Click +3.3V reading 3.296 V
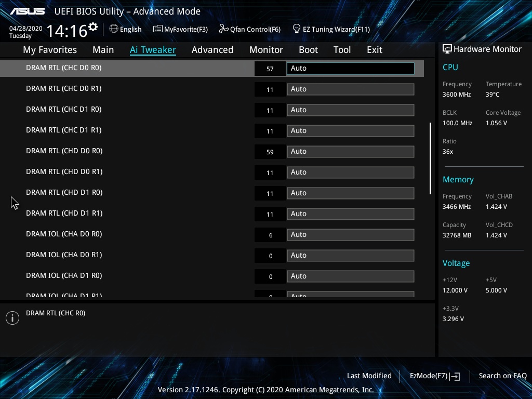 [x=453, y=319]
